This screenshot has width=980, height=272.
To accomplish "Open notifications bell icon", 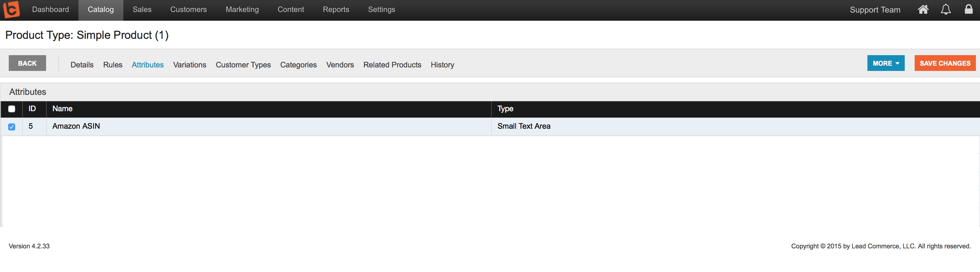I will point(946,10).
